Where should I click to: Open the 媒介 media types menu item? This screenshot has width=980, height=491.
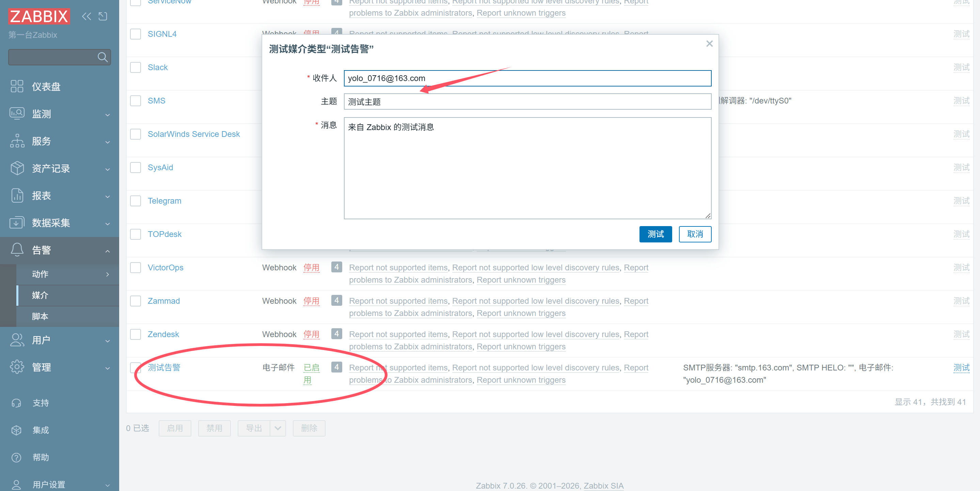[68, 296]
